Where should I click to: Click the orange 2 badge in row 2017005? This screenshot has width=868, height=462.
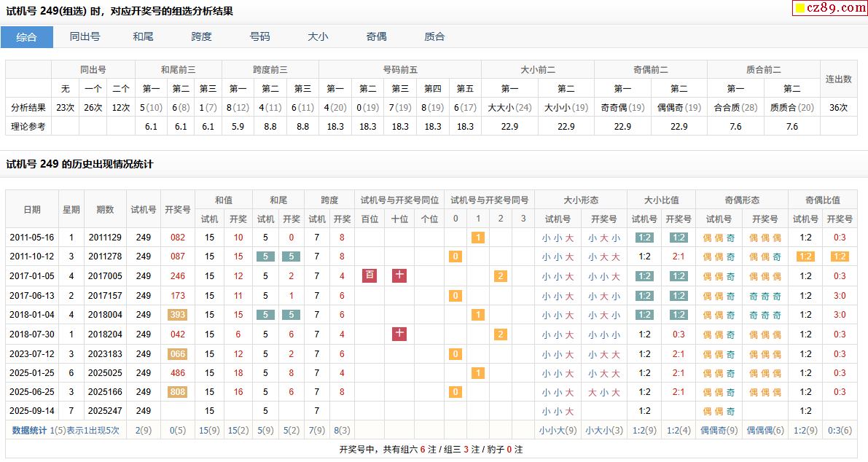[500, 276]
